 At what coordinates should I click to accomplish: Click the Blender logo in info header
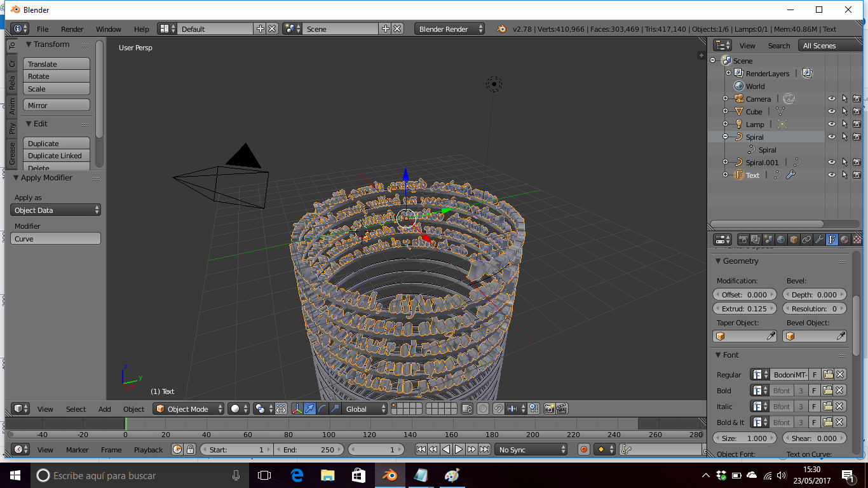coord(501,29)
